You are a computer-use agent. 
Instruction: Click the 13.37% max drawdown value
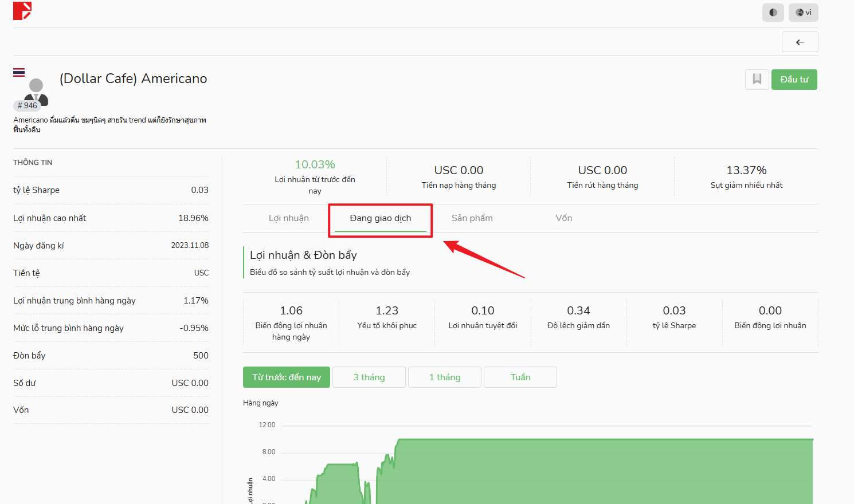pyautogui.click(x=746, y=171)
